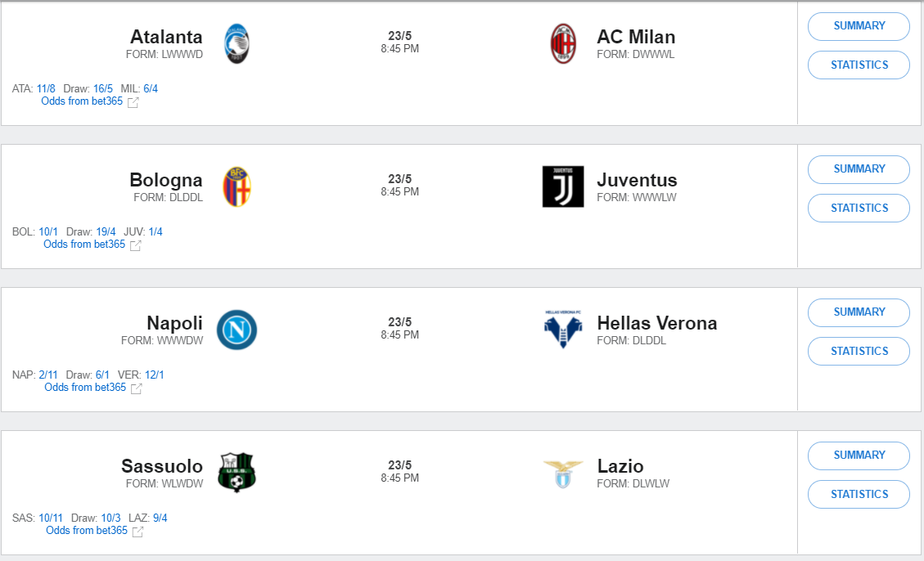The image size is (924, 561).
Task: Open Statistics for Bologna vs Juventus
Action: tap(859, 209)
